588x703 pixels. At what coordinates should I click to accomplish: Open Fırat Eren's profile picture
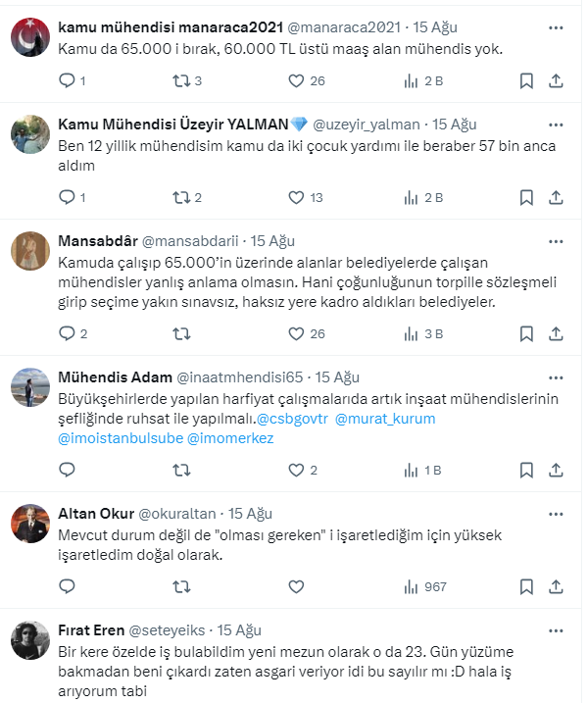click(30, 640)
